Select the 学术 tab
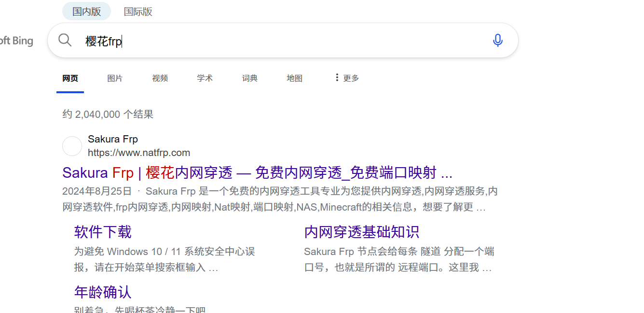This screenshot has width=644, height=313. pos(205,78)
